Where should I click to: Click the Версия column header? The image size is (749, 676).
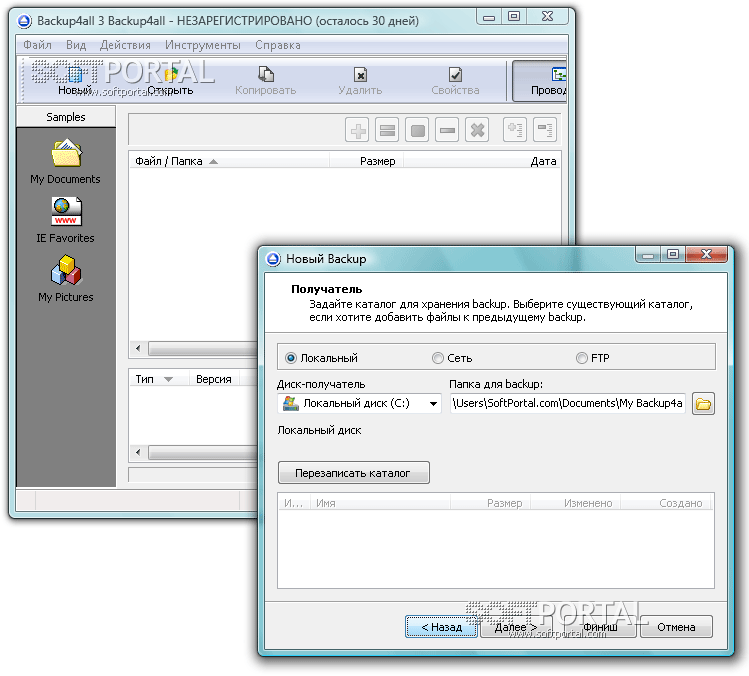point(214,379)
